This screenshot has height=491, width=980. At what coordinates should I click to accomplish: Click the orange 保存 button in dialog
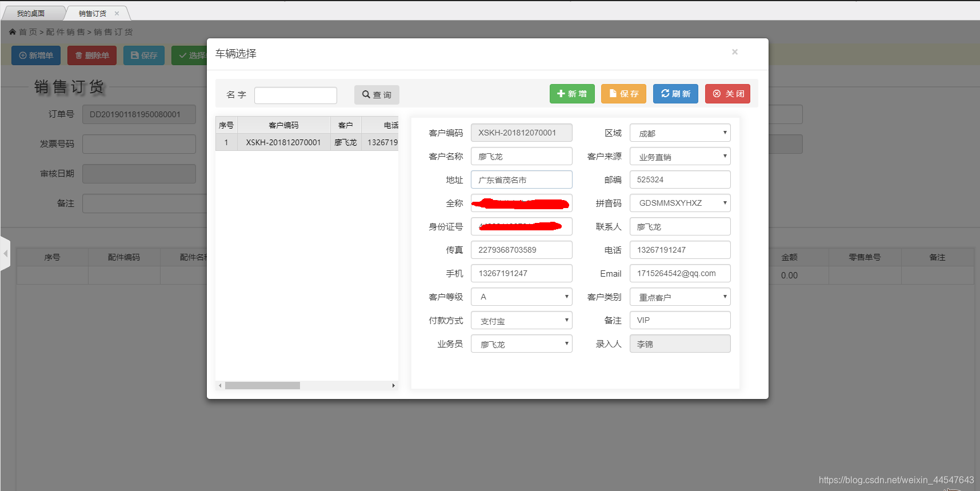click(x=623, y=94)
